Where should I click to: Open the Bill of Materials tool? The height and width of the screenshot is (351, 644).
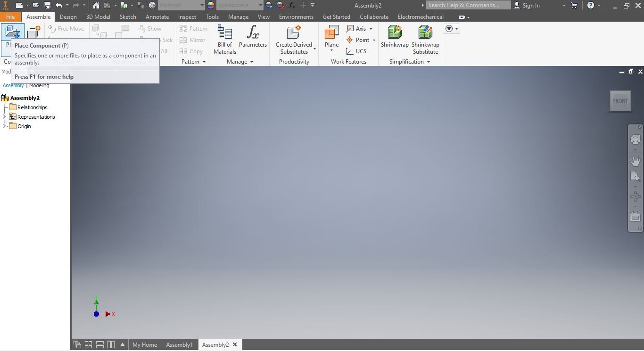click(225, 40)
